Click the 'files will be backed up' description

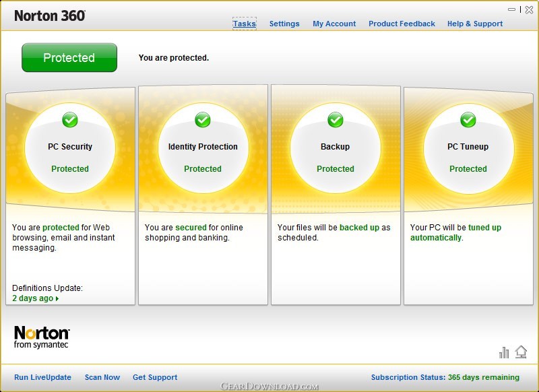(x=334, y=232)
